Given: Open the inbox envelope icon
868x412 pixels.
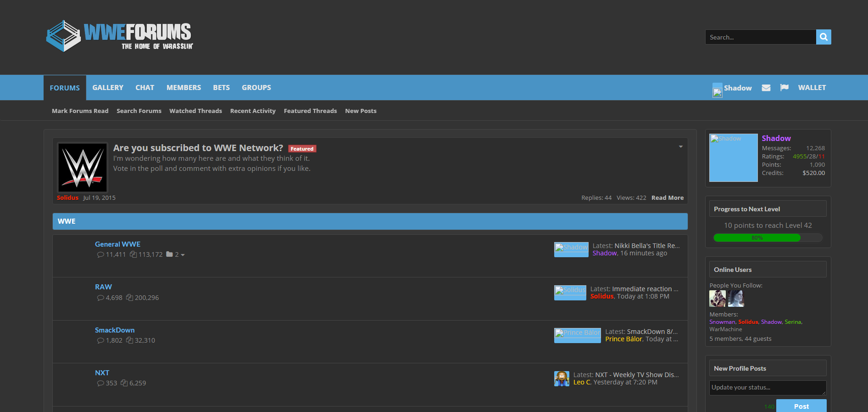Looking at the screenshot, I should pyautogui.click(x=766, y=88).
